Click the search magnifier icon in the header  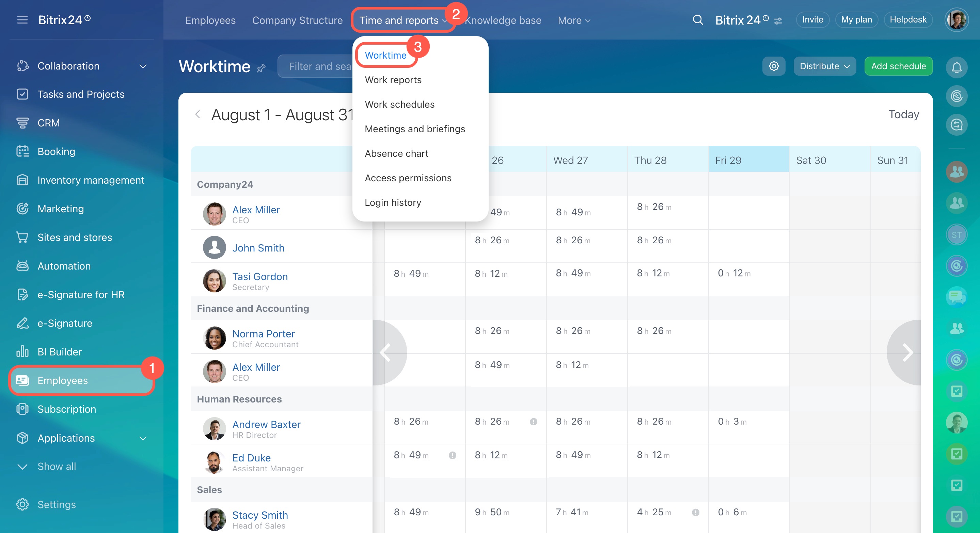698,20
